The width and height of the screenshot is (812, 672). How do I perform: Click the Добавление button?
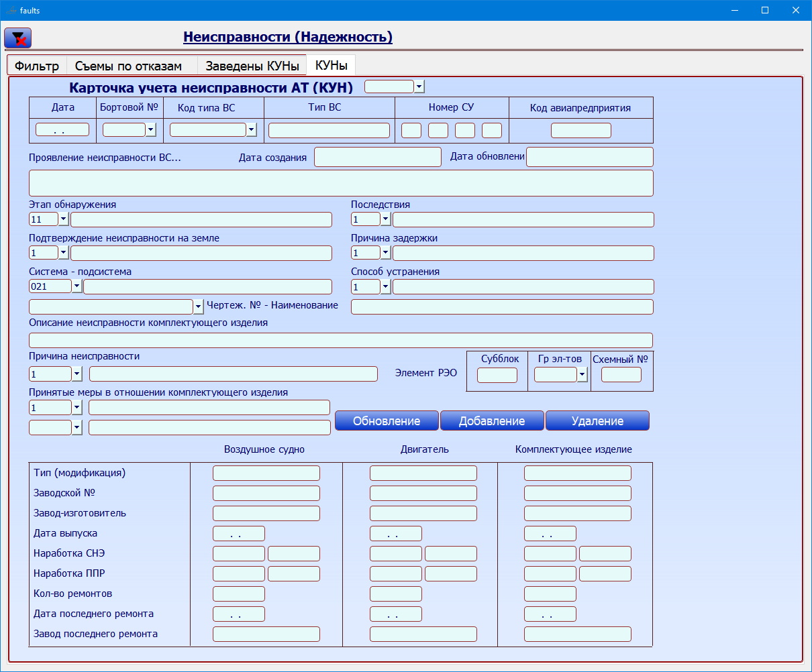coord(492,421)
